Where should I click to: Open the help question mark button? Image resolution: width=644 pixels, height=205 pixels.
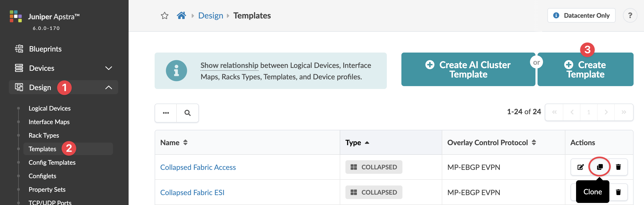coord(630,16)
